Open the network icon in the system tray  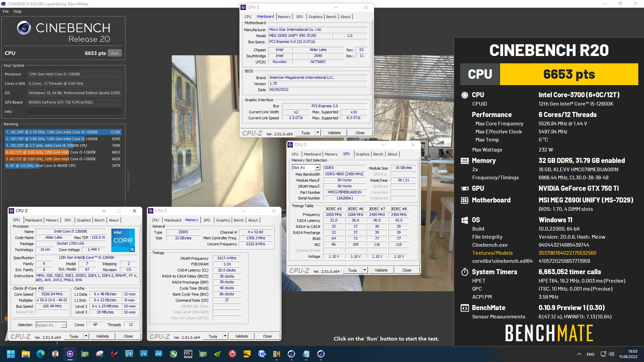603,354
